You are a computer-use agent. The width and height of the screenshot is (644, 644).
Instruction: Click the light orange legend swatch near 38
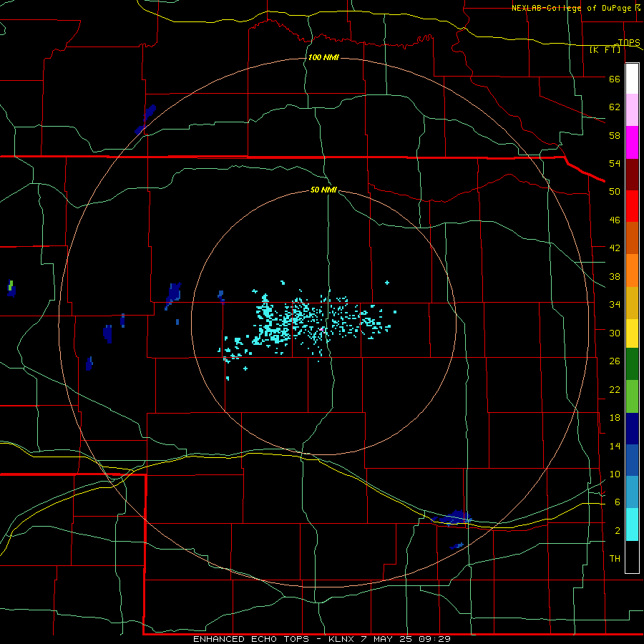[x=632, y=270]
